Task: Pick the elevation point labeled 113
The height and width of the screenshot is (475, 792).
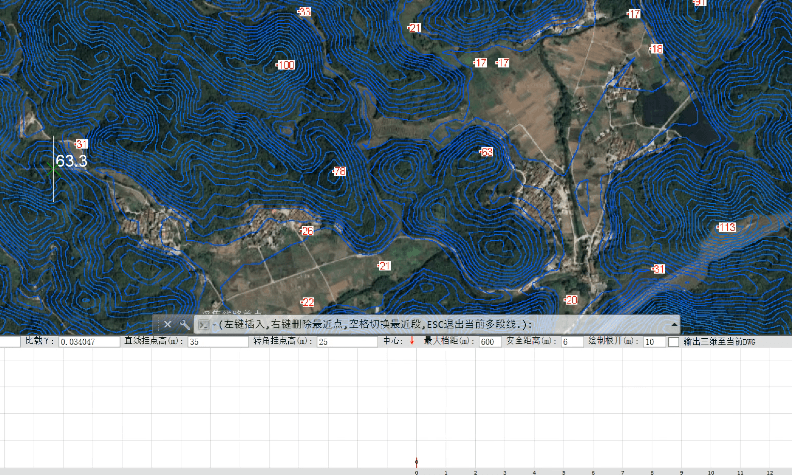Action: click(725, 228)
